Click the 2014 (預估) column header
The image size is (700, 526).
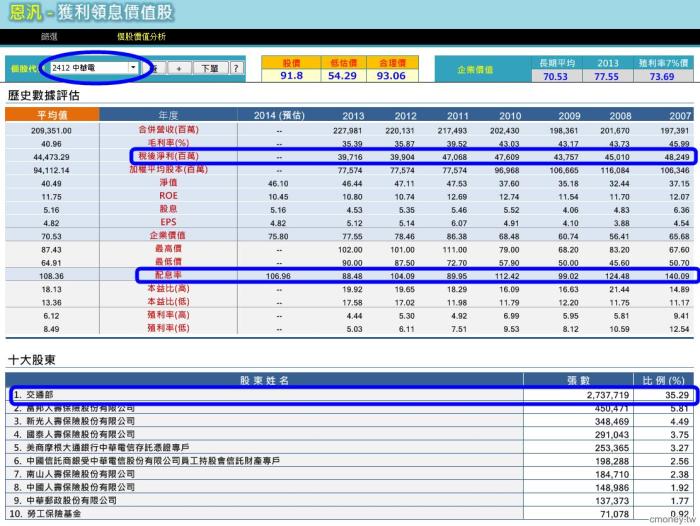tap(279, 115)
